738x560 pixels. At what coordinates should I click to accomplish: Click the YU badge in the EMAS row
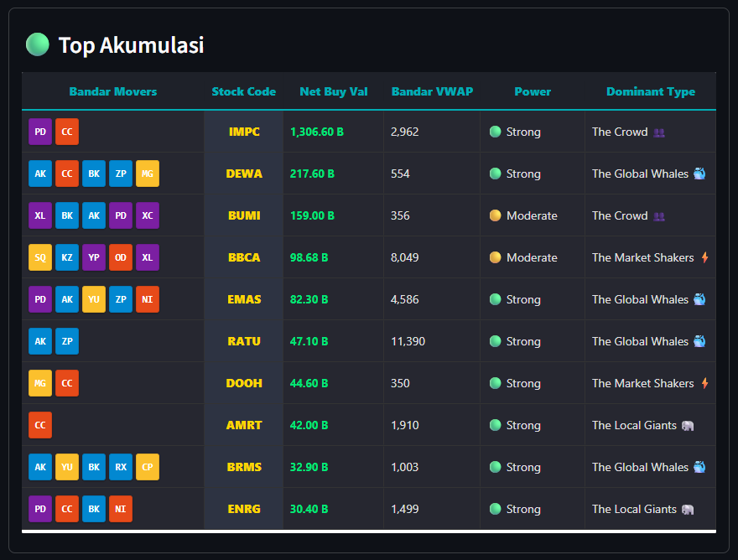(x=94, y=299)
